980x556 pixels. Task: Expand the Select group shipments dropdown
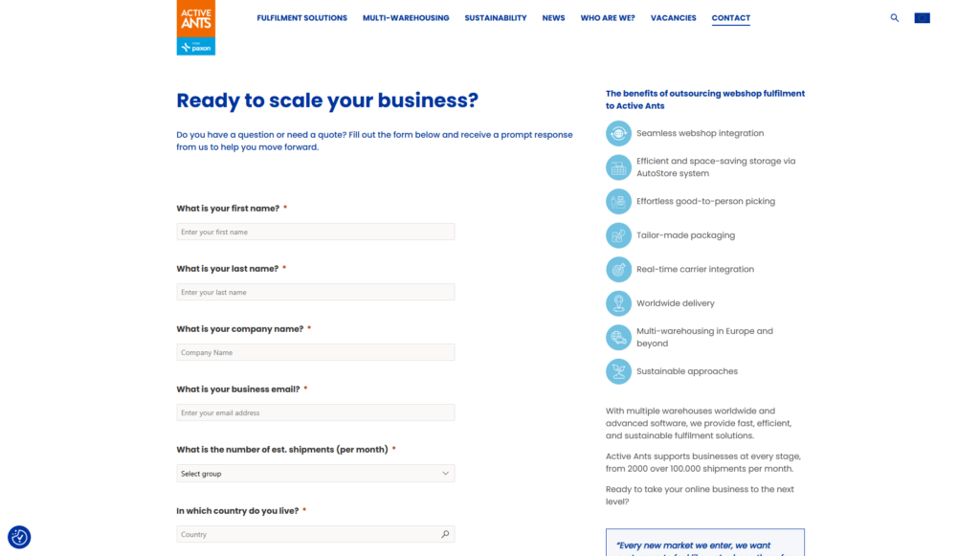tap(316, 474)
